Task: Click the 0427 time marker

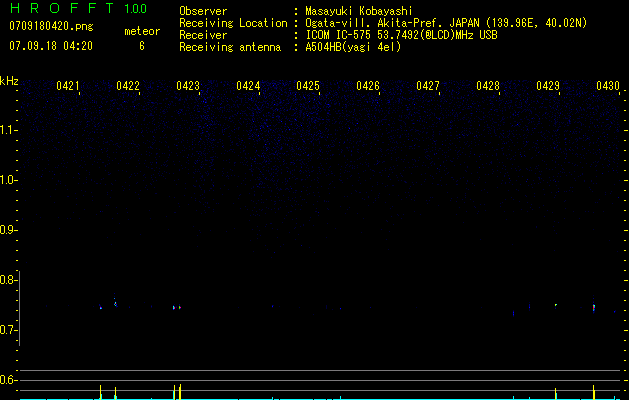Action: (x=428, y=86)
